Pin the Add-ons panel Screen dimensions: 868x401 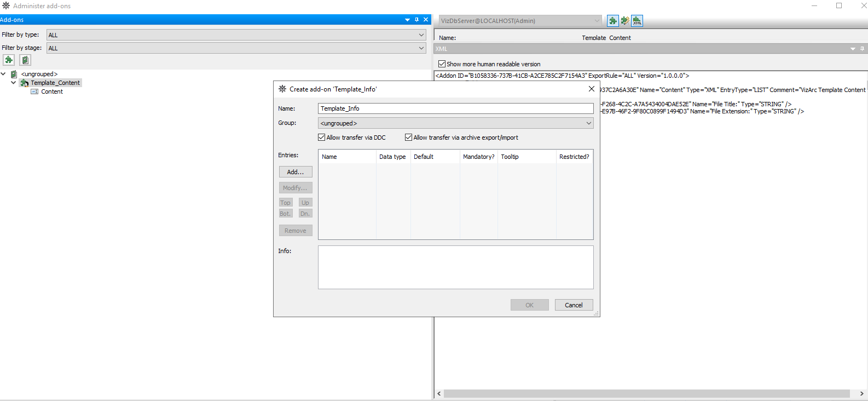(x=416, y=20)
